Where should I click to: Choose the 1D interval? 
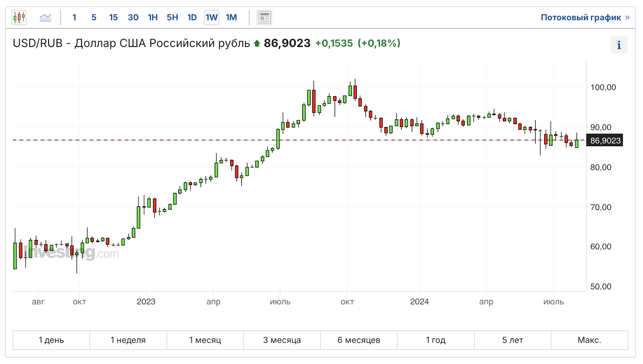[192, 17]
